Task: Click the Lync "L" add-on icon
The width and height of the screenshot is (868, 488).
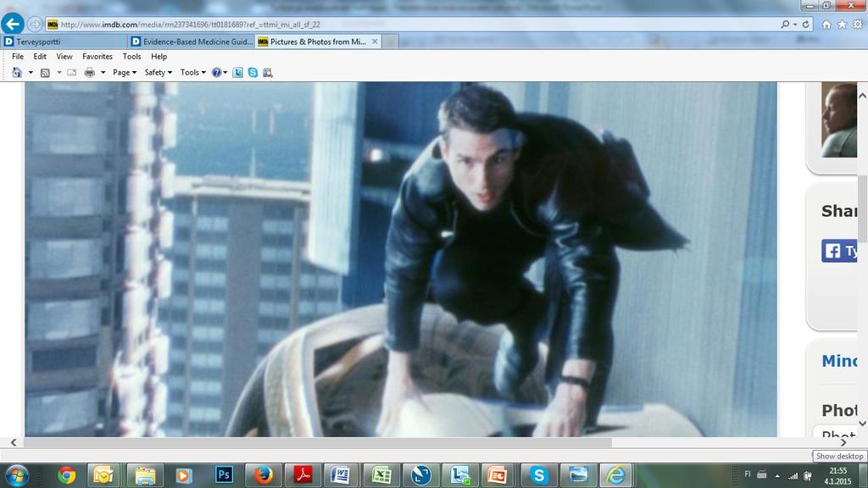Action: coord(237,73)
